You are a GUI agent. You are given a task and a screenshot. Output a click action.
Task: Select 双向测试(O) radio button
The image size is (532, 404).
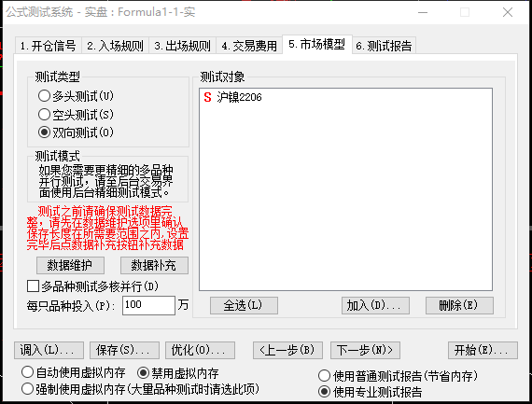76,132
